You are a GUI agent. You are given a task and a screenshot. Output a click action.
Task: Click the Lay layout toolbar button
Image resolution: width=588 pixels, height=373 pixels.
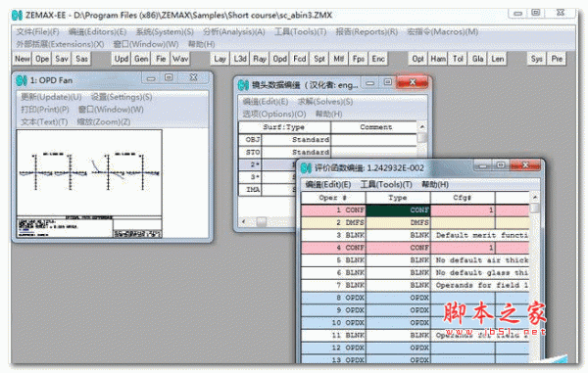pyautogui.click(x=220, y=59)
